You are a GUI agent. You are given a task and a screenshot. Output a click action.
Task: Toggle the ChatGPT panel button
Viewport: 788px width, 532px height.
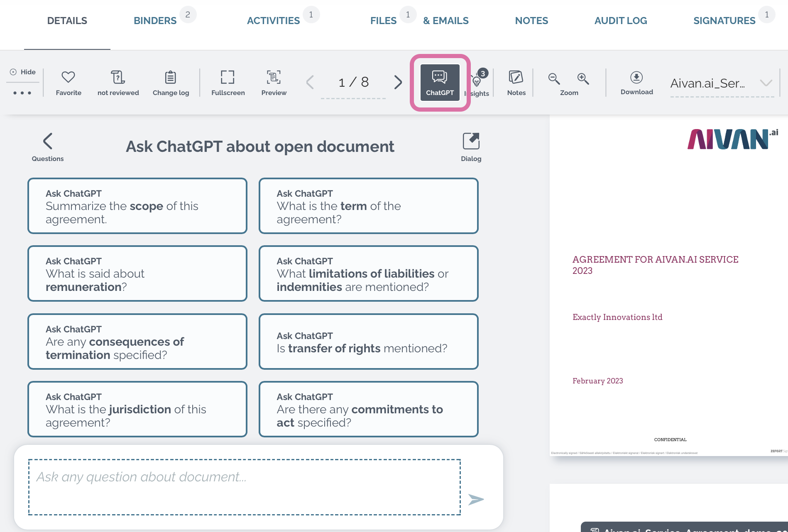pos(440,83)
